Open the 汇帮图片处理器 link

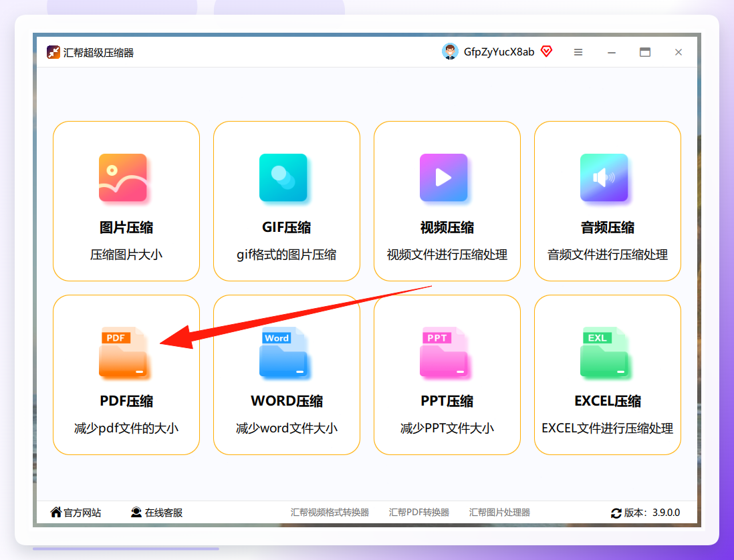pos(499,513)
